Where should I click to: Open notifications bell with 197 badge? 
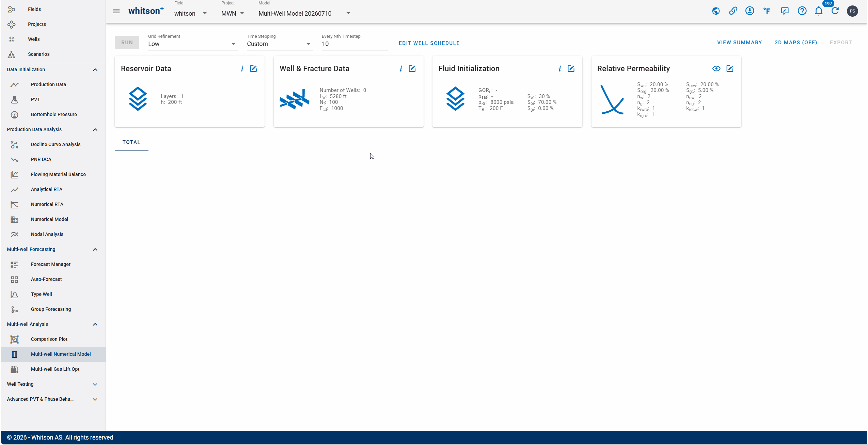coord(819,11)
